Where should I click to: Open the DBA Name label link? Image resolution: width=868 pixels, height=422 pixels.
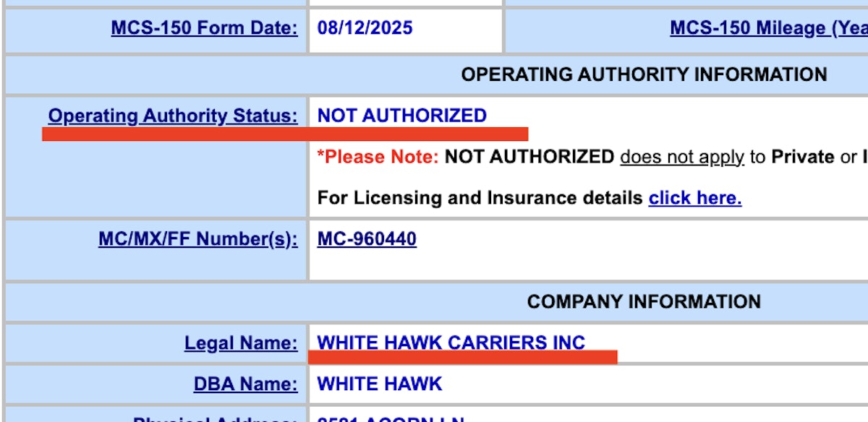(245, 384)
